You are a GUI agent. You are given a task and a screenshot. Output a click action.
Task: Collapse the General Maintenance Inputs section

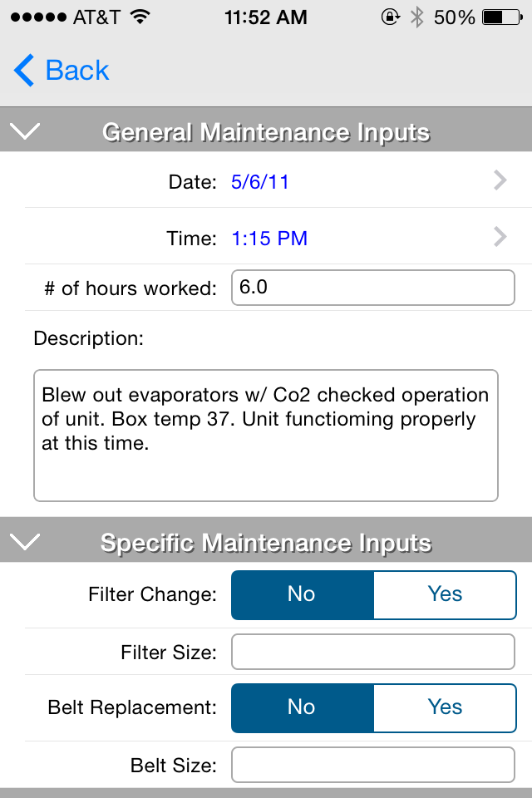[x=24, y=131]
